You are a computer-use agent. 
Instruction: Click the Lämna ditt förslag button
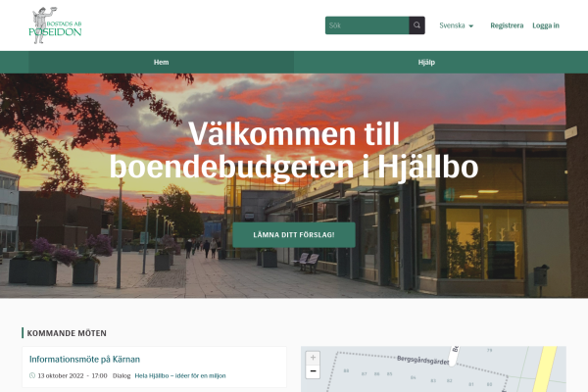pyautogui.click(x=294, y=235)
